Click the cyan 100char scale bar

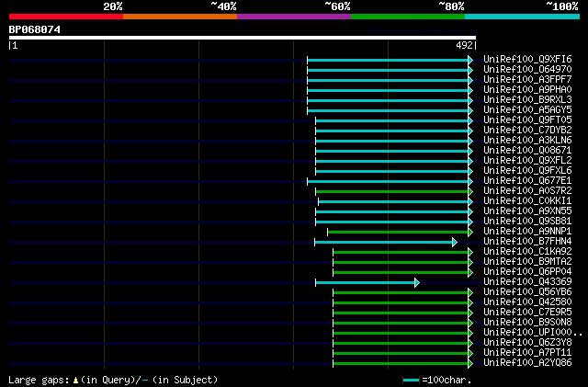411,381
